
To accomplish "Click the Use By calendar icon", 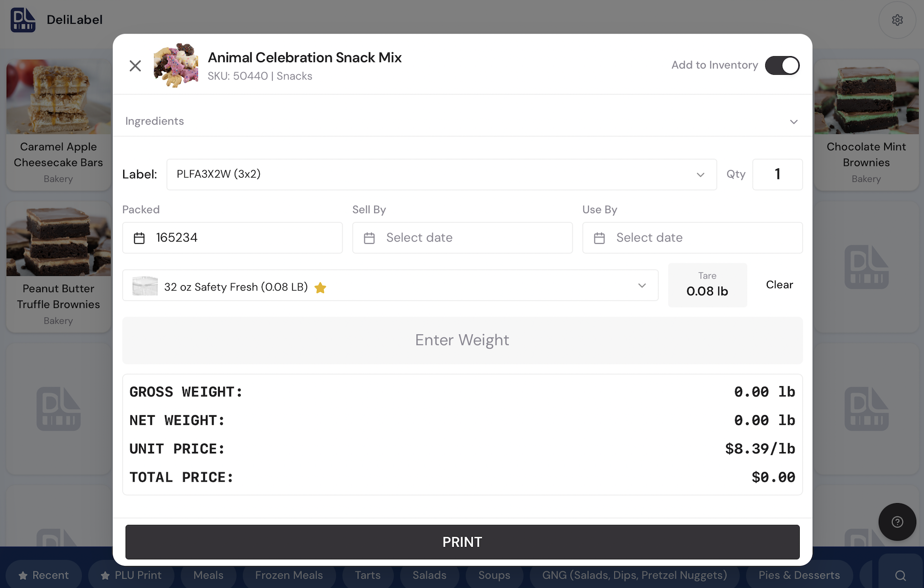I will (x=599, y=238).
